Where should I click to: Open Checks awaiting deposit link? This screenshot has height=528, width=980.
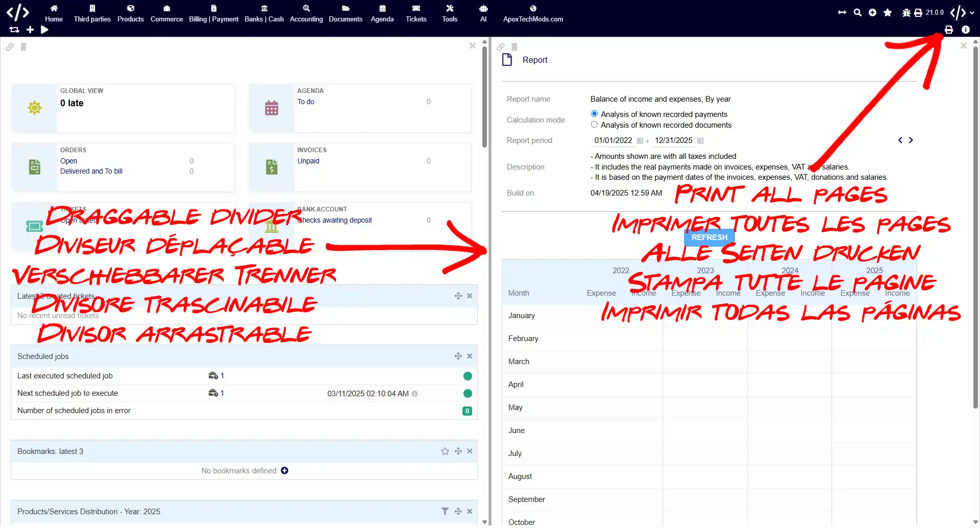point(335,220)
